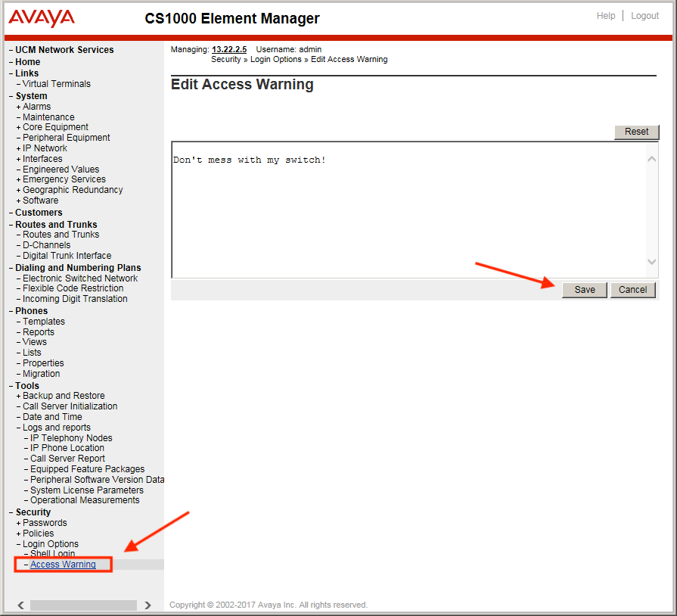Screen dimensions: 677x616
Task: Click inside the warning message text box
Action: (x=408, y=212)
